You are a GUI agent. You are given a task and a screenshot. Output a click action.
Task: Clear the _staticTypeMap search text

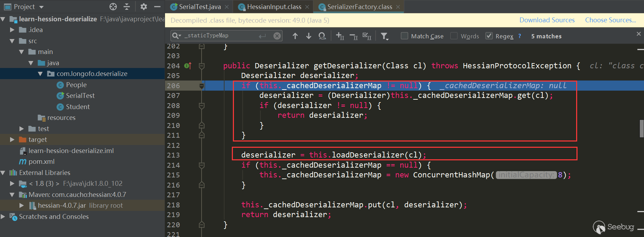click(x=277, y=36)
